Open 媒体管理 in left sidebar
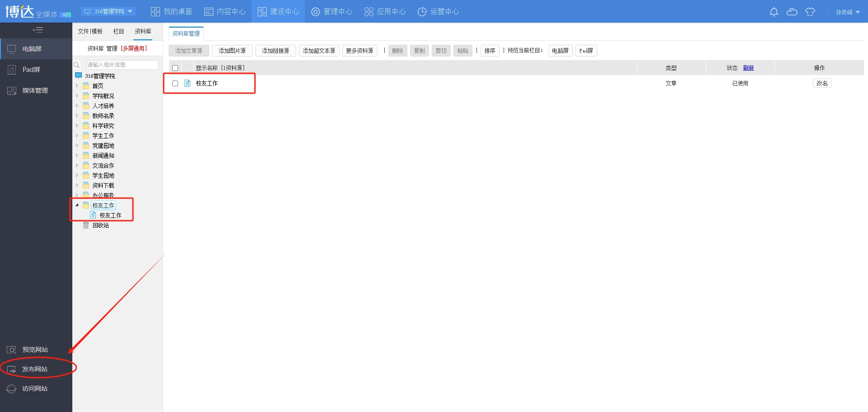This screenshot has width=868, height=412. coord(36,90)
